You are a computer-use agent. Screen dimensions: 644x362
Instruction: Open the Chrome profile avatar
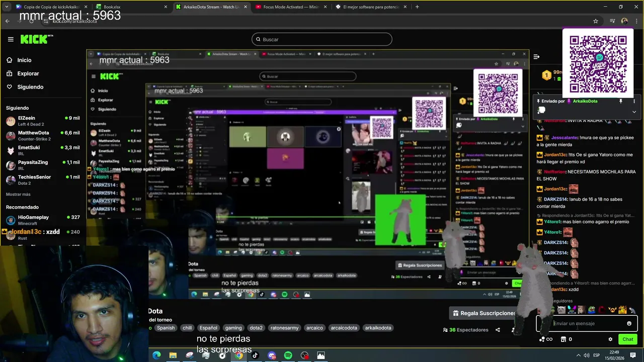[624, 21]
